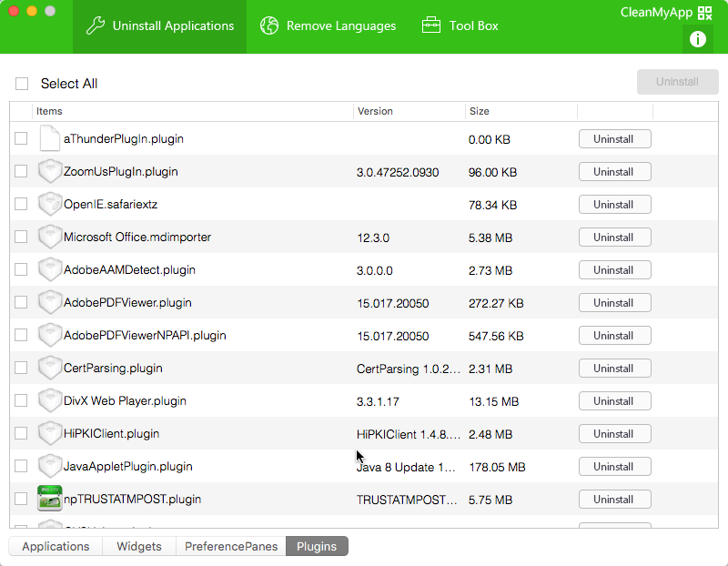Screen dimensions: 728x566
Task: Select the CertParsing.plugin checkbox
Action: 21,368
